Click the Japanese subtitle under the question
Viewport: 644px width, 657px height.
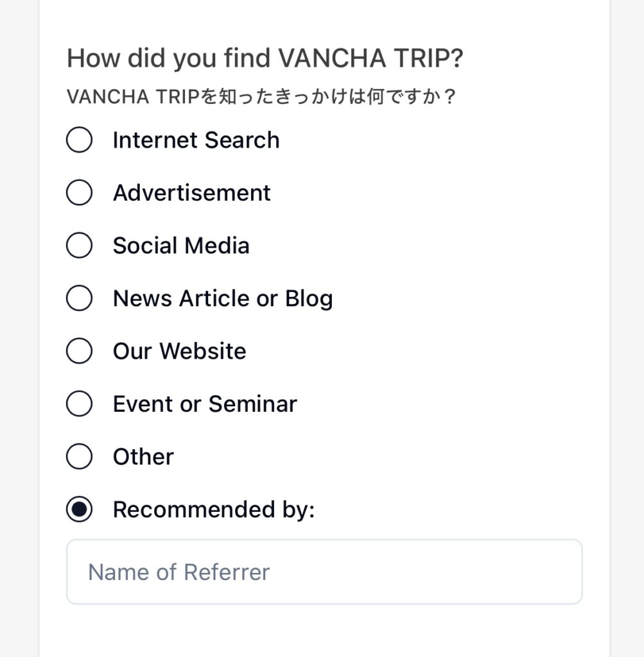(261, 98)
